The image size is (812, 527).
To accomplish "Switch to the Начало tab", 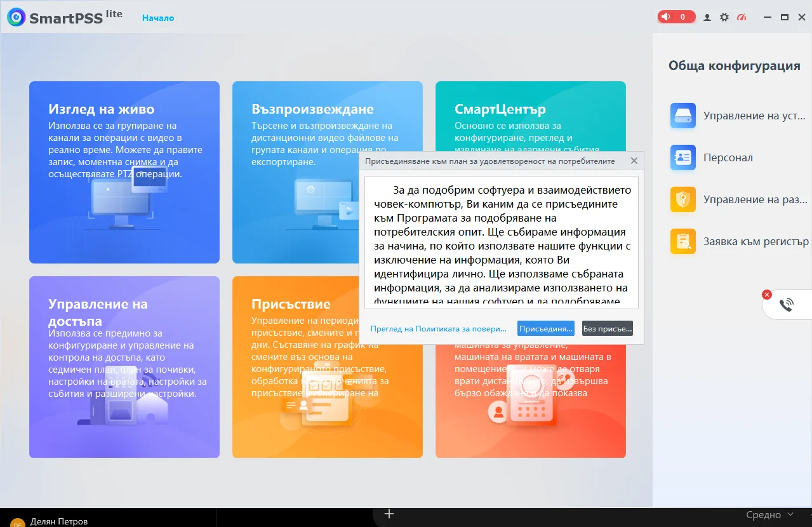I will click(158, 18).
